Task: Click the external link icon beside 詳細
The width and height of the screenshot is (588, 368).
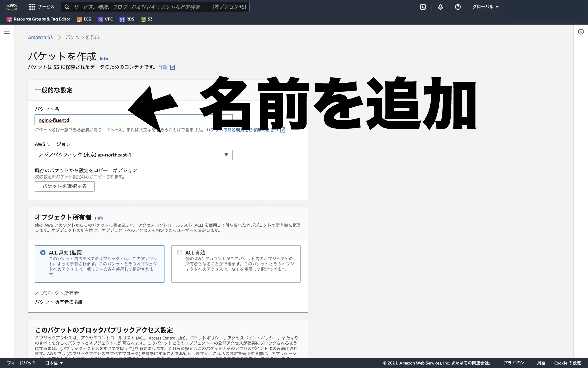Action: pos(173,67)
